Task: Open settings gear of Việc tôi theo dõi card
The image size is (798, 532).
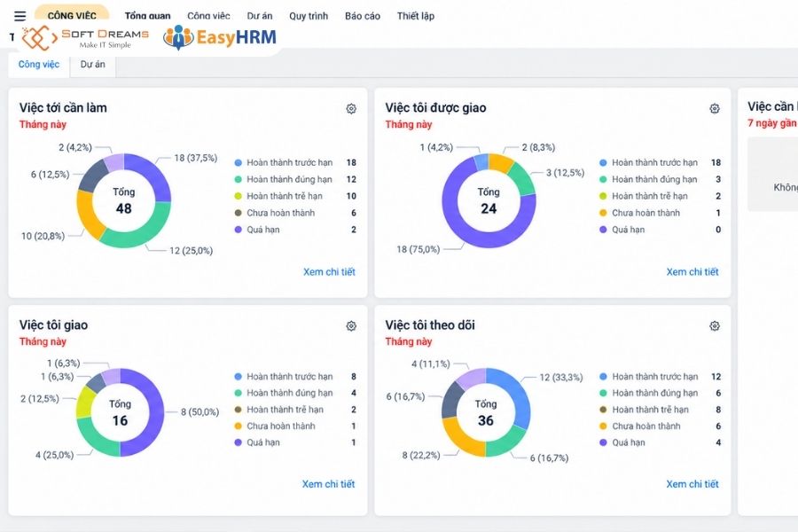Action: pos(715,325)
